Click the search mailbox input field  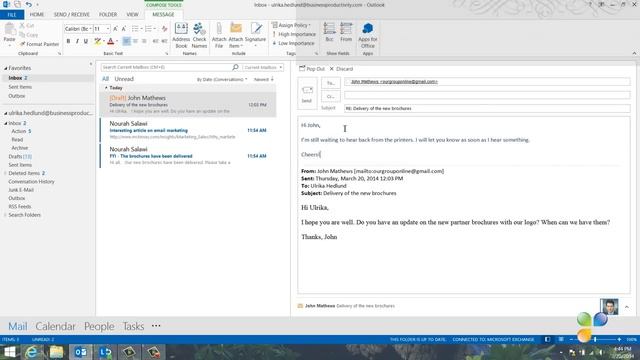coord(166,67)
